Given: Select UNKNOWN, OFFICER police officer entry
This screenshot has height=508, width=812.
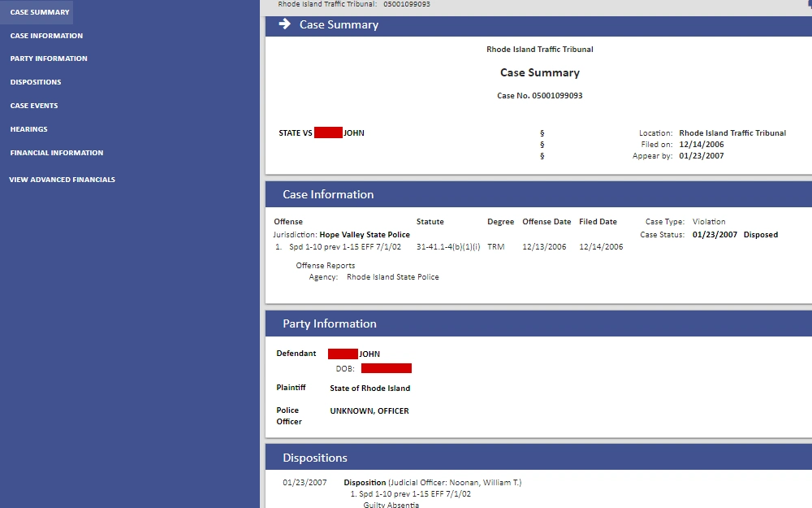Looking at the screenshot, I should click(x=369, y=411).
